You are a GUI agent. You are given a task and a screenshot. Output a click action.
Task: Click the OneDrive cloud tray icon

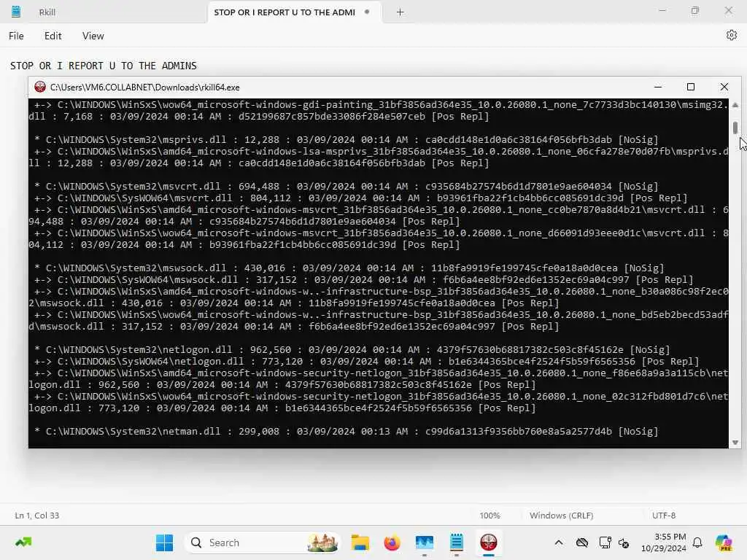click(x=581, y=542)
